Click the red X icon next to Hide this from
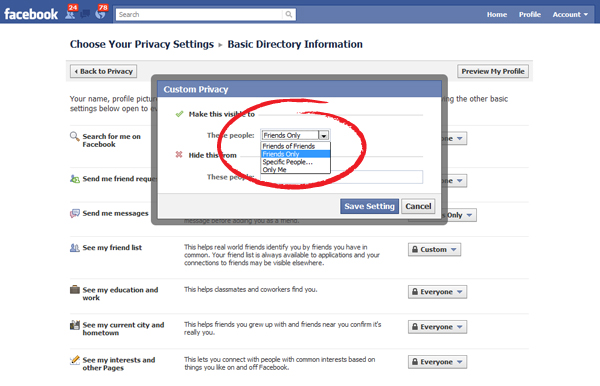The height and width of the screenshot is (386, 600). coord(179,155)
